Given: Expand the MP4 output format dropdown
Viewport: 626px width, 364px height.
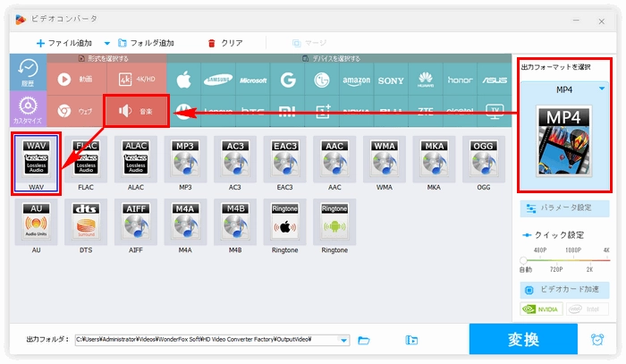Looking at the screenshot, I should coord(601,89).
